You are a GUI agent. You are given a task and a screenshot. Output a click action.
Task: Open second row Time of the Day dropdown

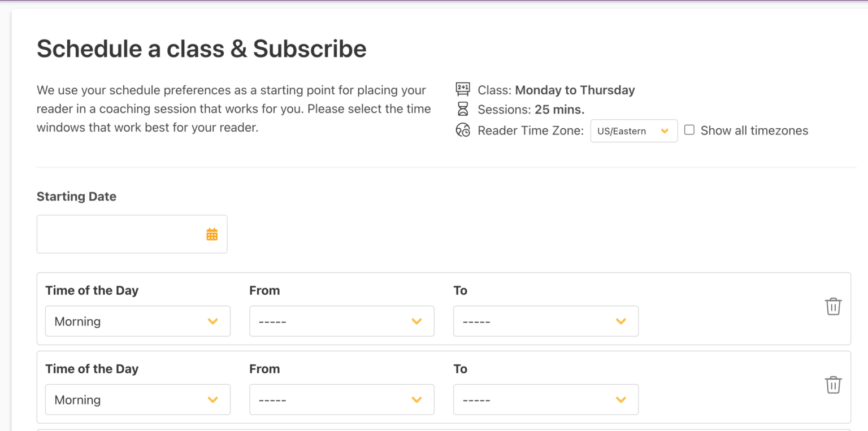click(x=137, y=400)
